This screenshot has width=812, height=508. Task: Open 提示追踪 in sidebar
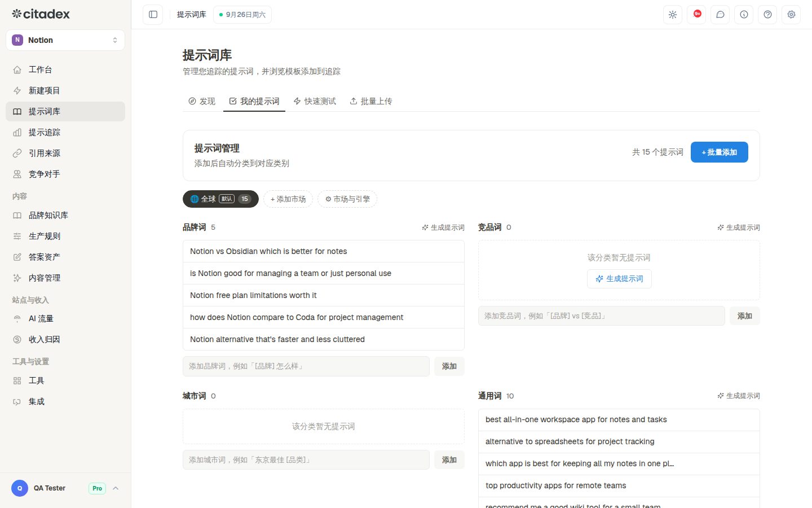[65, 132]
